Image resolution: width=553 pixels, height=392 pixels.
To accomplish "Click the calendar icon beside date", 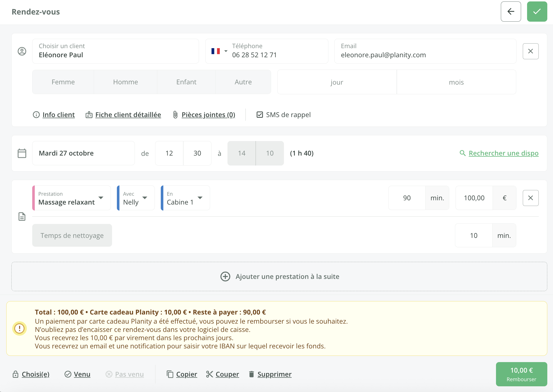I will [22, 153].
